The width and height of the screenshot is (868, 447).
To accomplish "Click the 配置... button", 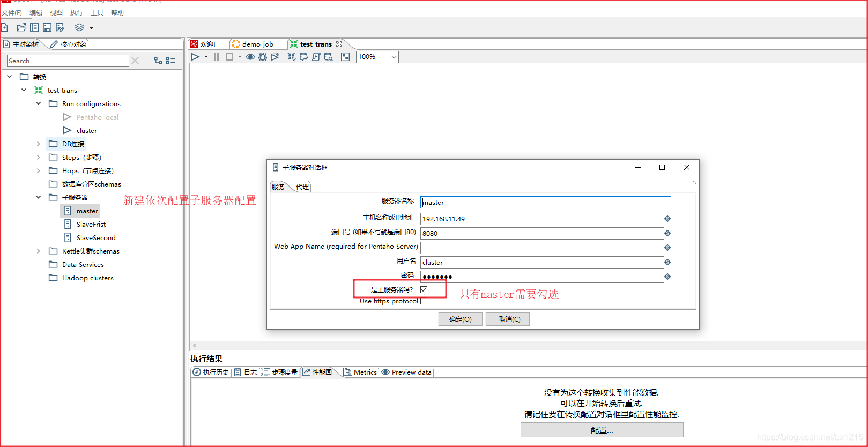I will pyautogui.click(x=602, y=430).
